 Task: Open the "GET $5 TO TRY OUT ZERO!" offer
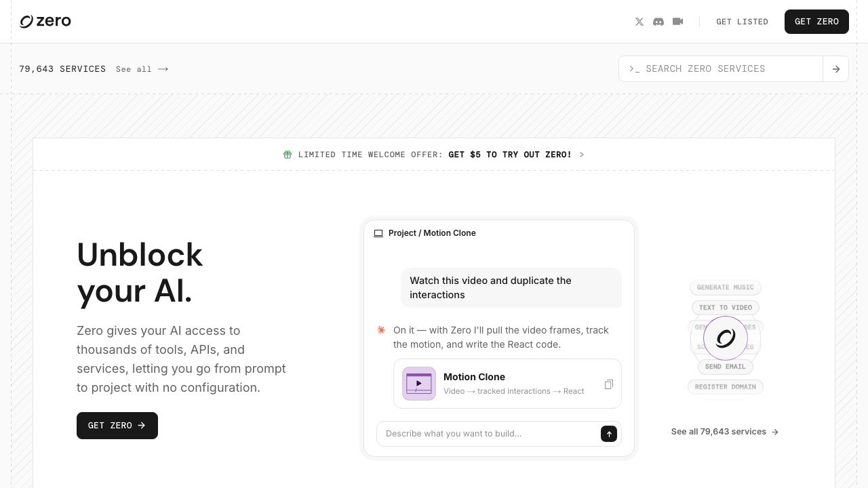(510, 155)
